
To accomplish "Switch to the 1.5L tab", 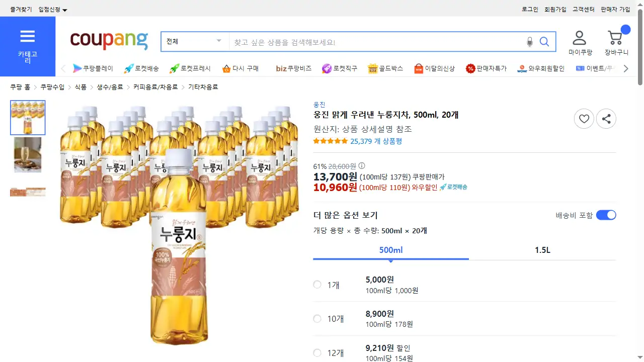I will (542, 250).
